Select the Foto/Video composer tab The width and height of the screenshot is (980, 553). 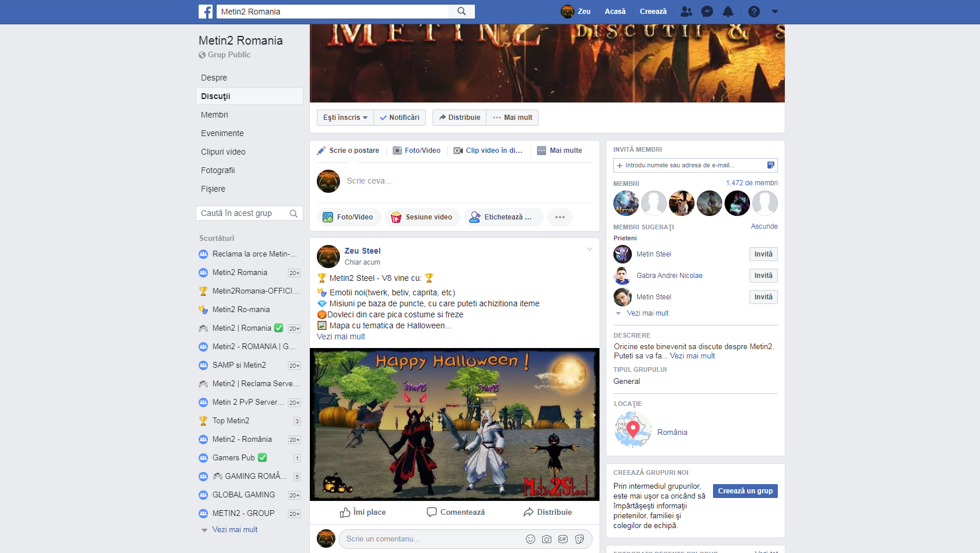417,151
